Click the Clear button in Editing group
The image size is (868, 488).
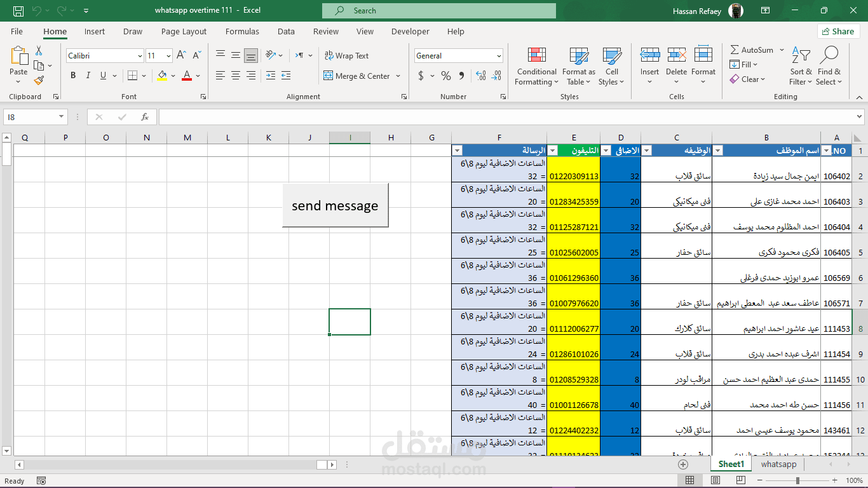[748, 79]
